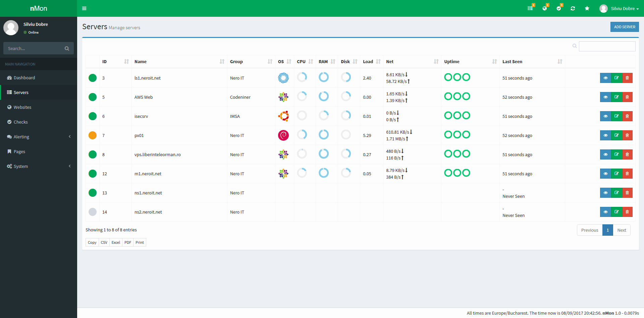Image resolution: width=644 pixels, height=318 pixels.
Task: Expand the Alerting sidebar menu
Action: [39, 137]
